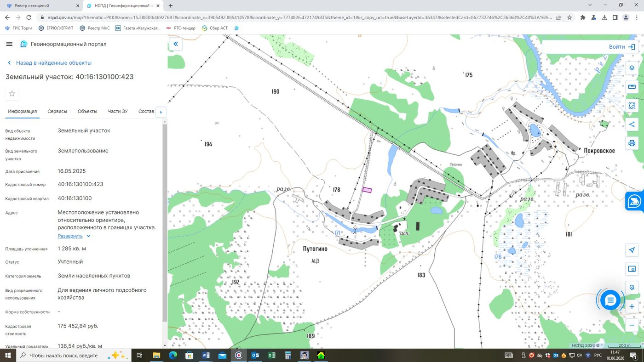Click cadastral number 40:16:130100:423 value
The width and height of the screenshot is (644, 362).
(80, 184)
